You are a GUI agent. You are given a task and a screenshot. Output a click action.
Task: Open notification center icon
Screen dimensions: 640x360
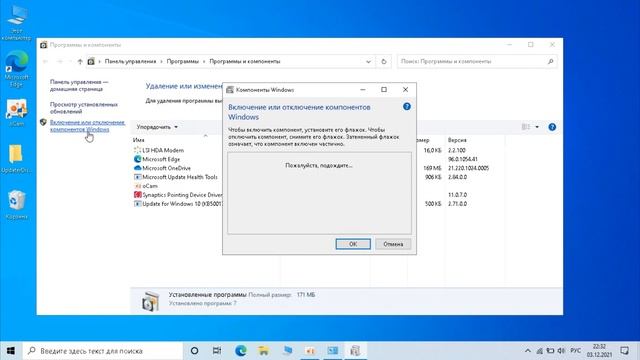pos(624,351)
